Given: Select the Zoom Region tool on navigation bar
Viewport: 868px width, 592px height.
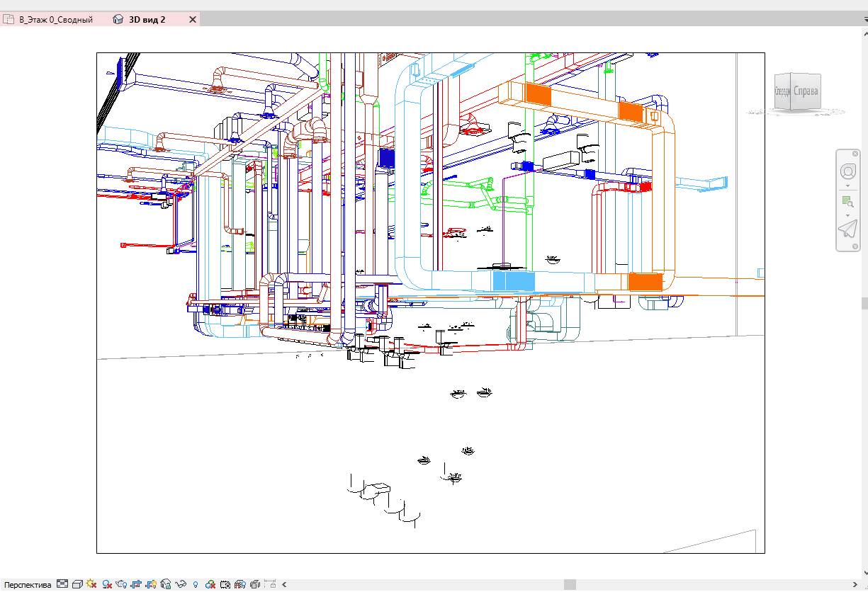Looking at the screenshot, I should (x=848, y=201).
